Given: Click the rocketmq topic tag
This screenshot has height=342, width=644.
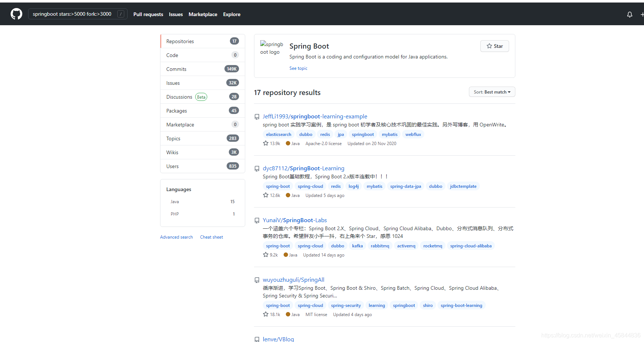Looking at the screenshot, I should (x=433, y=246).
